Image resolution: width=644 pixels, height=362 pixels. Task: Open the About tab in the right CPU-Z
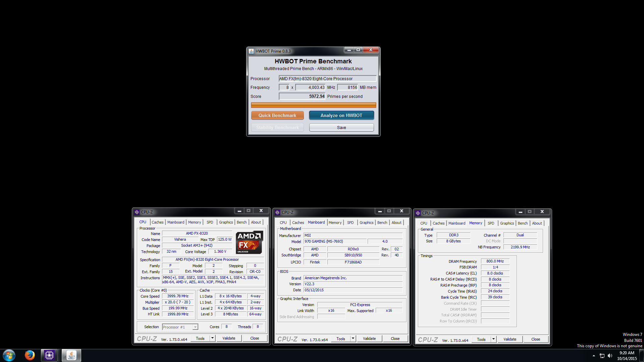(537, 223)
